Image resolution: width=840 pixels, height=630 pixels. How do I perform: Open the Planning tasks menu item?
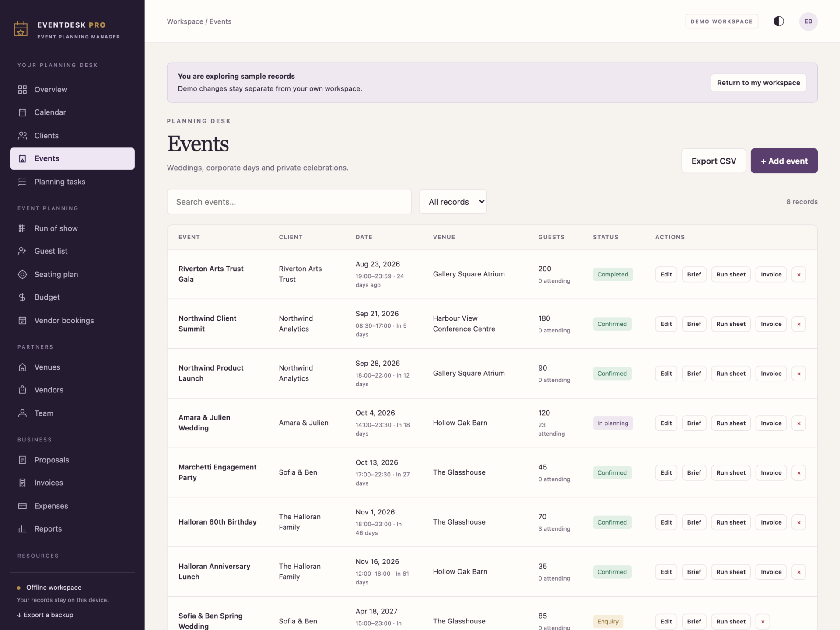coord(72,182)
